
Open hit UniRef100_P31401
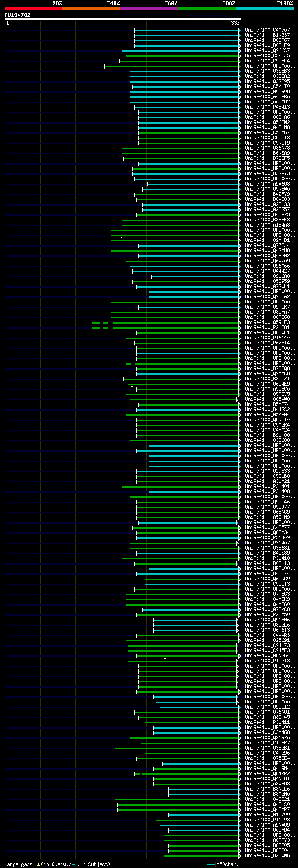point(267,487)
